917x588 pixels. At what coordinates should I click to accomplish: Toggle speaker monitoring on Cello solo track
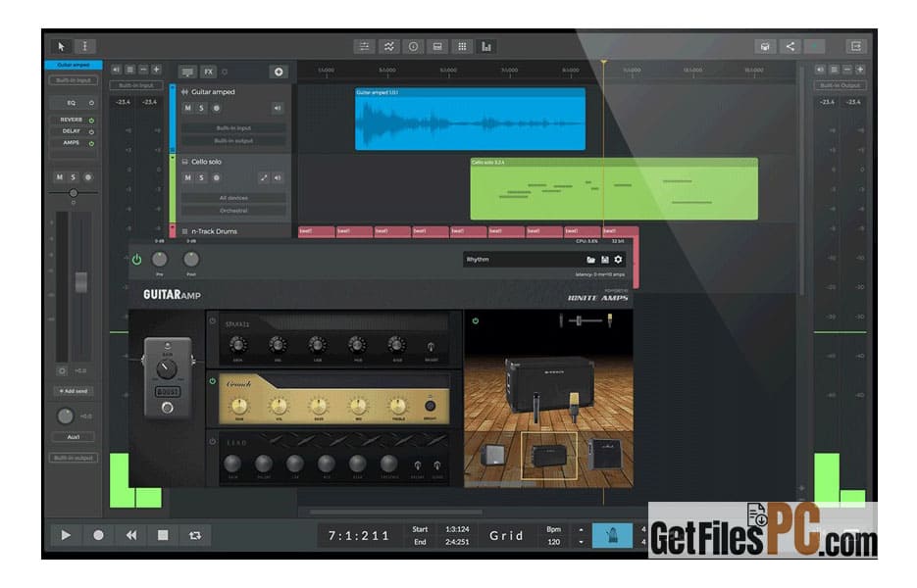(278, 177)
